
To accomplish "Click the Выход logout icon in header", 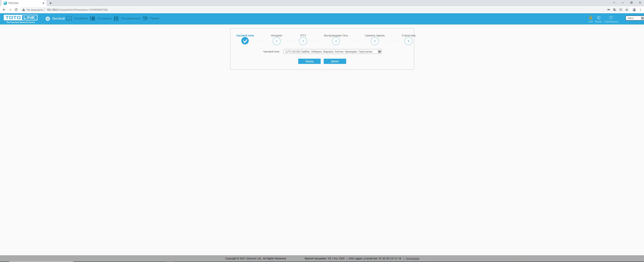I will coord(598,18).
